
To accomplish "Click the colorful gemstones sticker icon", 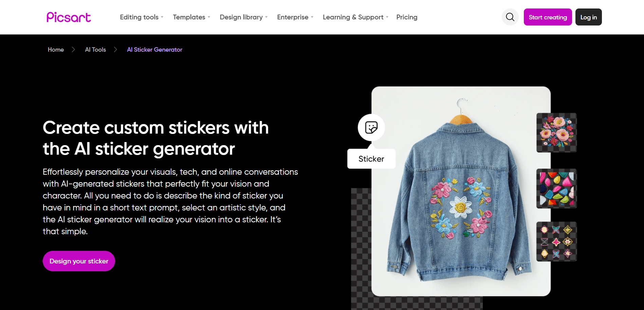I will pyautogui.click(x=556, y=188).
